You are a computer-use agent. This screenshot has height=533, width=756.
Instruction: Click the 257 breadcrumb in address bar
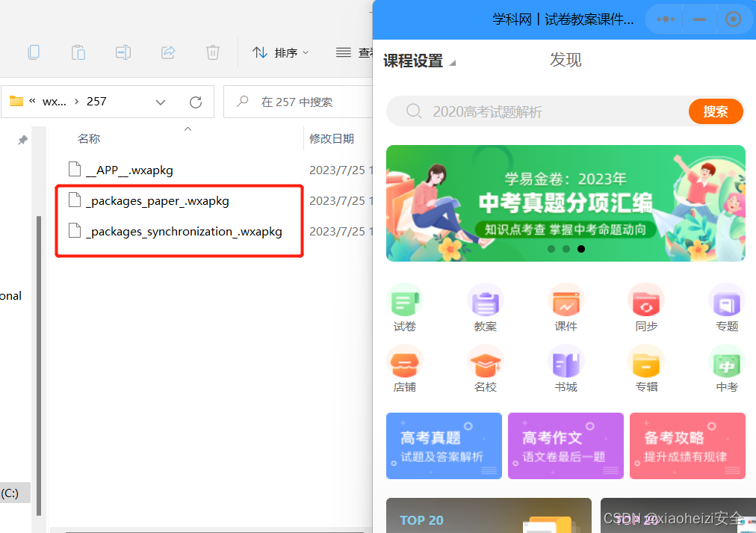coord(96,102)
